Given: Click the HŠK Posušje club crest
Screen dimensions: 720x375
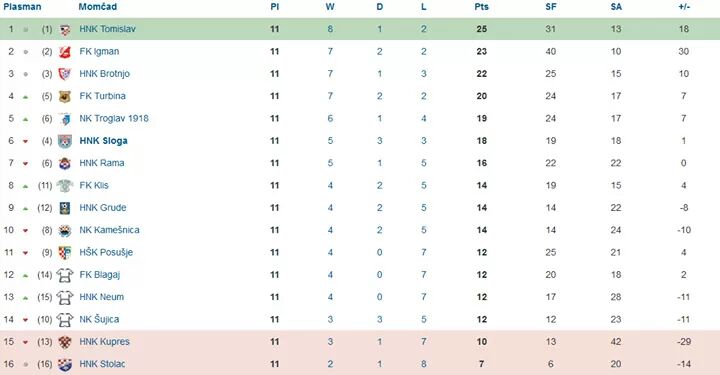Looking at the screenshot, I should 65,252.
